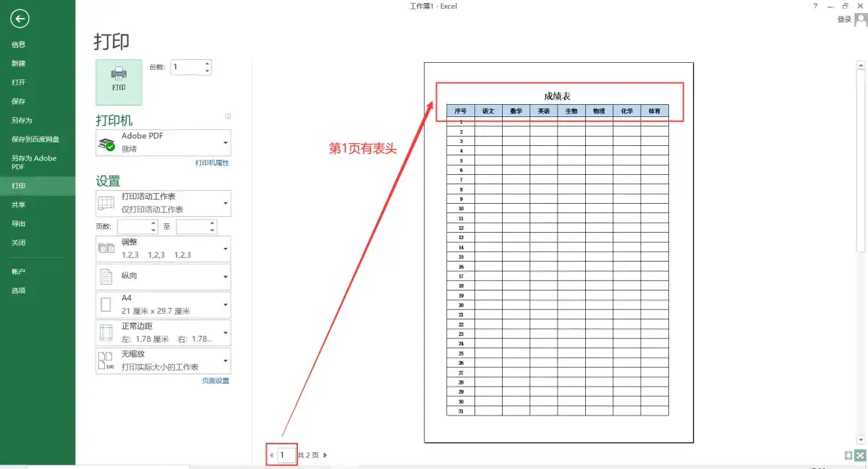Increase copies with the 份数 up arrow
Screen dimensions: 868x469
click(207, 62)
